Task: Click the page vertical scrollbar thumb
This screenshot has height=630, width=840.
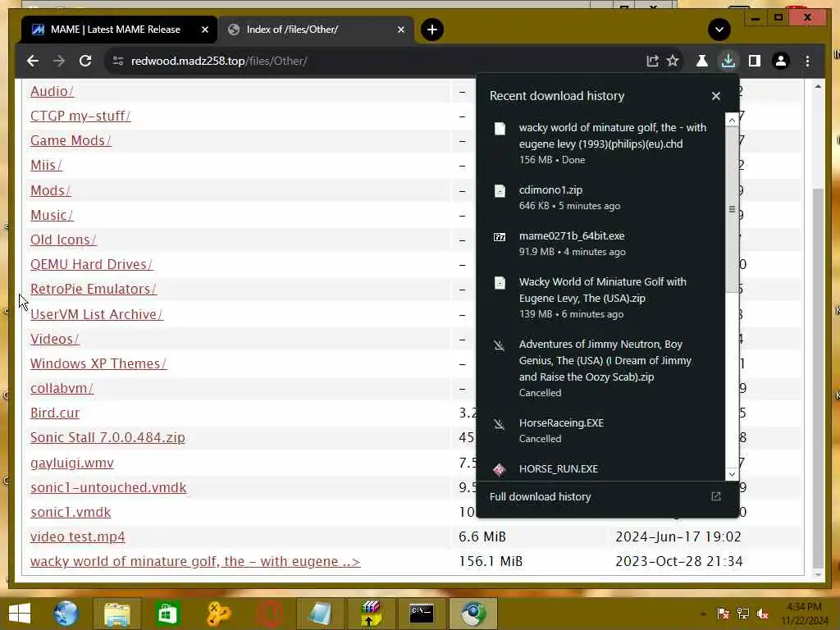Action: (x=818, y=378)
